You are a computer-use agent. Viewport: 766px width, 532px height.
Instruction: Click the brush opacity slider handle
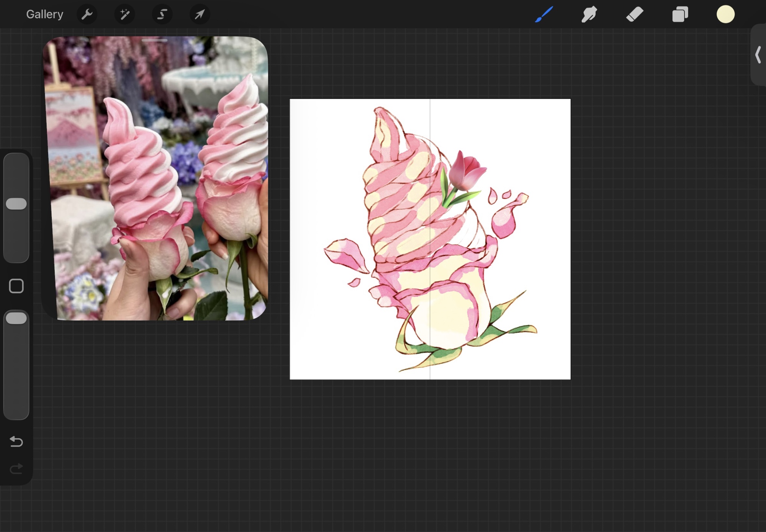coord(16,318)
